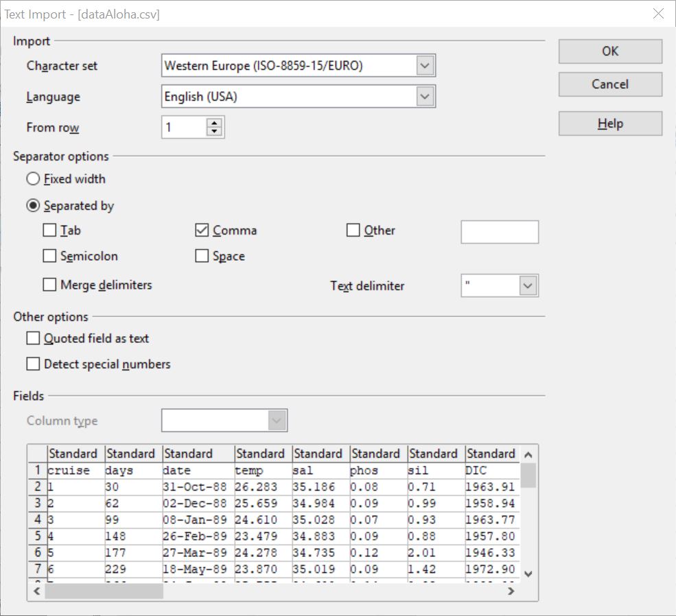
Task: Enable Quoted field as text
Action: point(32,338)
